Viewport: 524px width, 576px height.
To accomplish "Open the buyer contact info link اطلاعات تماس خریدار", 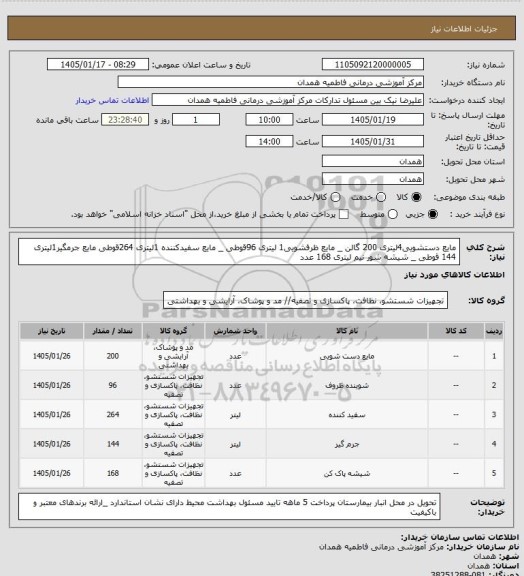I will point(112,100).
